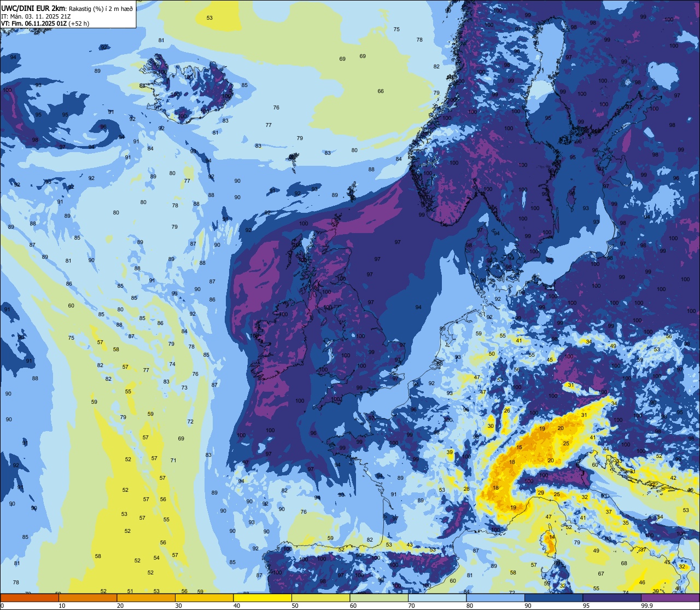The height and width of the screenshot is (610, 700).
Task: Select the 40–50% bright yellow legend swatch
Action: (x=262, y=597)
